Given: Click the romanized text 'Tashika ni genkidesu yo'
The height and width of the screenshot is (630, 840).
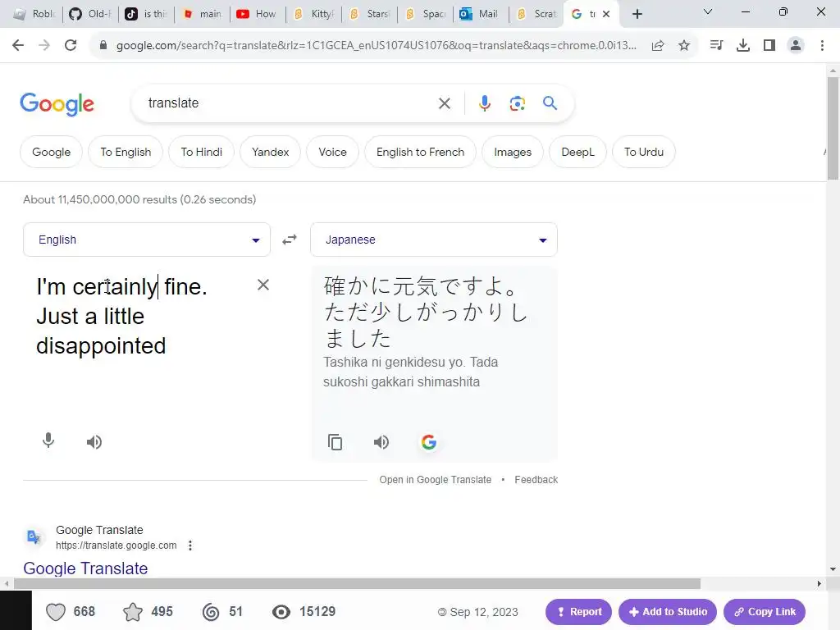Looking at the screenshot, I should pyautogui.click(x=394, y=362).
